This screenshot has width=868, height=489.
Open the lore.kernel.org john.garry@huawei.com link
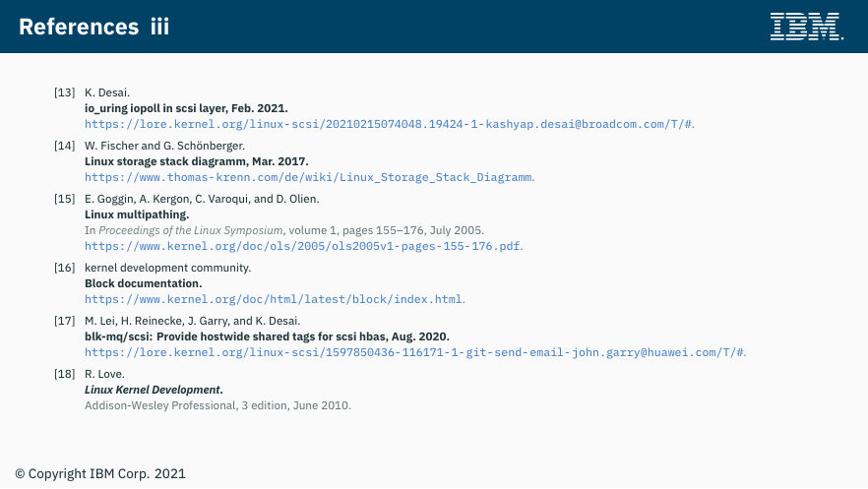[x=414, y=352]
